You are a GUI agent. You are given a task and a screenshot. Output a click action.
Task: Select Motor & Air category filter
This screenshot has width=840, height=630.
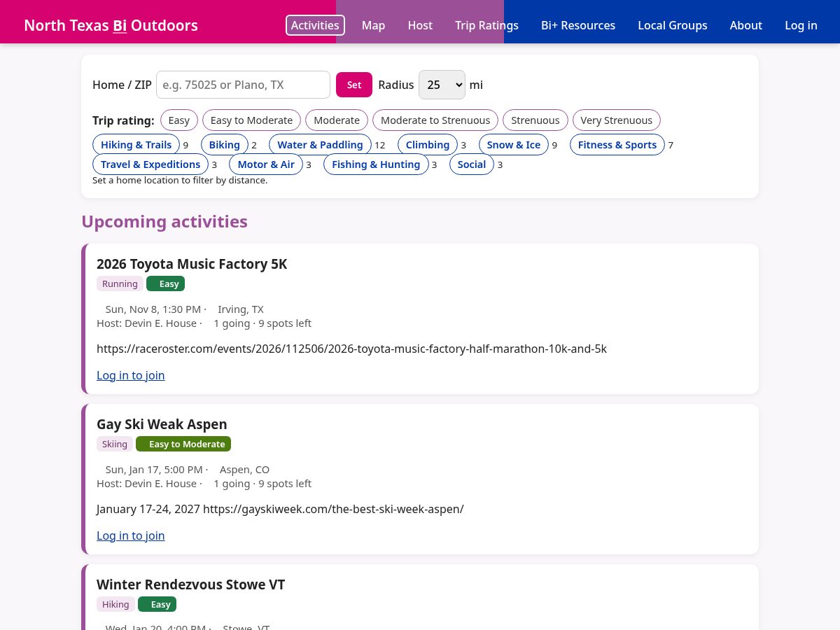[x=266, y=164]
